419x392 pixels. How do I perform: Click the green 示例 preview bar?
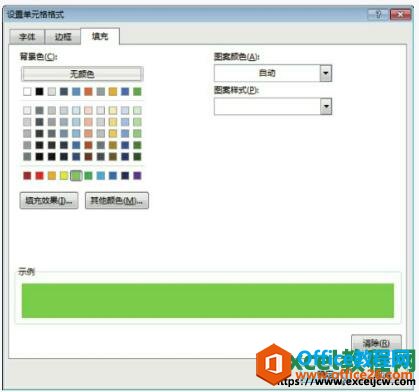[208, 300]
